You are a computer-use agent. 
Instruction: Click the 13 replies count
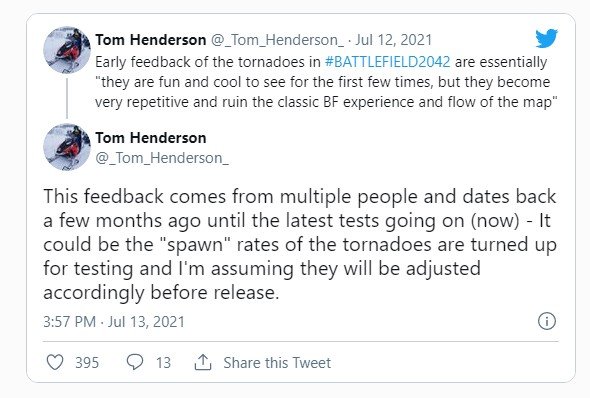tap(163, 363)
